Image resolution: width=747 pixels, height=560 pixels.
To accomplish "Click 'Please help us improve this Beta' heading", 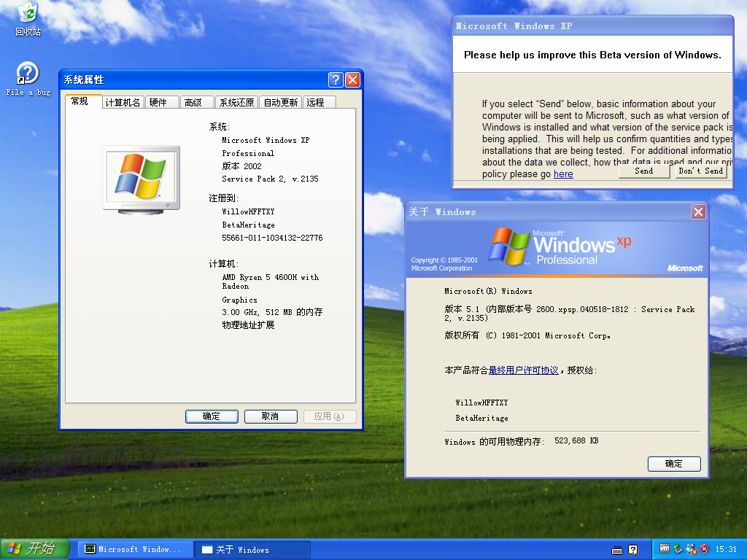I will tap(592, 55).
